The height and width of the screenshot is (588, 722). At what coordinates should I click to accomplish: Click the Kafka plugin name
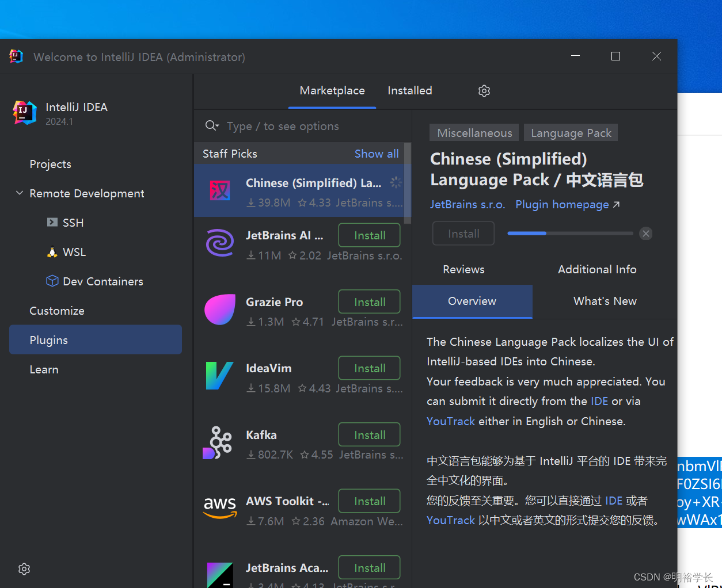pyautogui.click(x=261, y=435)
